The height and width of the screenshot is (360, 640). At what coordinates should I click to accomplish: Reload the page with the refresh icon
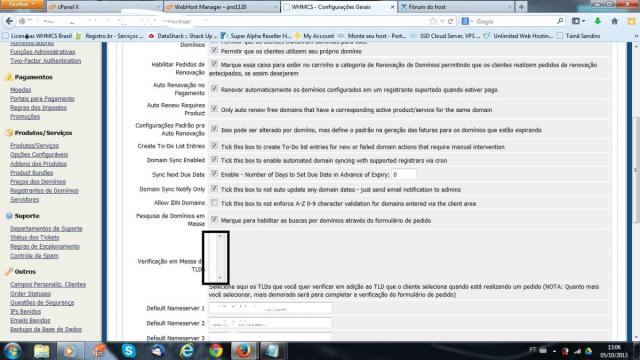tap(451, 21)
